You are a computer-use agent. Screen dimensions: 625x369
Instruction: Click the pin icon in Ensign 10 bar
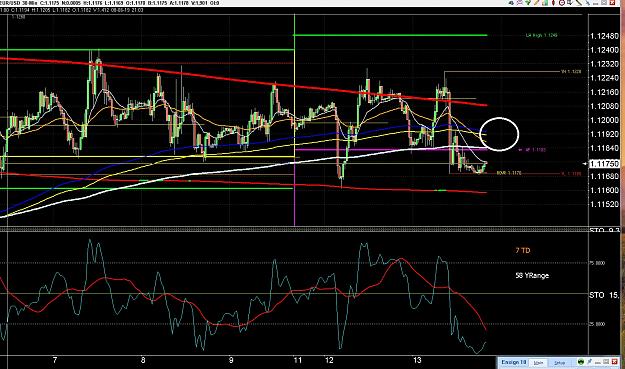(590, 361)
